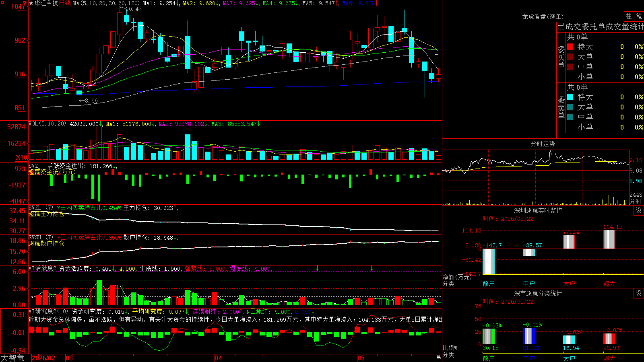Switch order view to 柱 bar mode

click(629, 16)
